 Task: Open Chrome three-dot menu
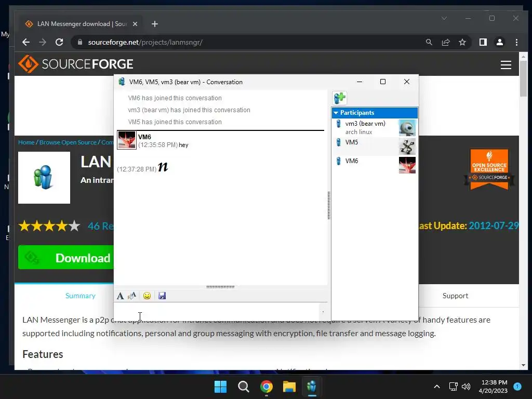coord(516,42)
